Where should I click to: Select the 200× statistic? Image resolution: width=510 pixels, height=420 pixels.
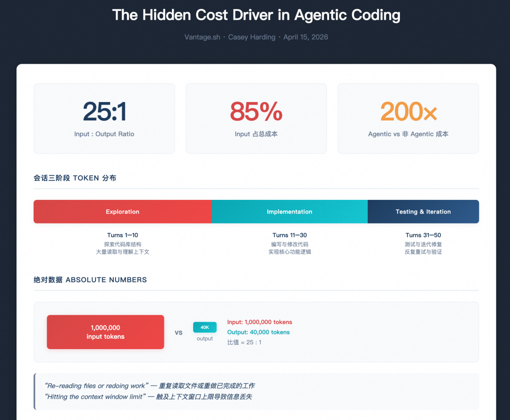coord(408,111)
